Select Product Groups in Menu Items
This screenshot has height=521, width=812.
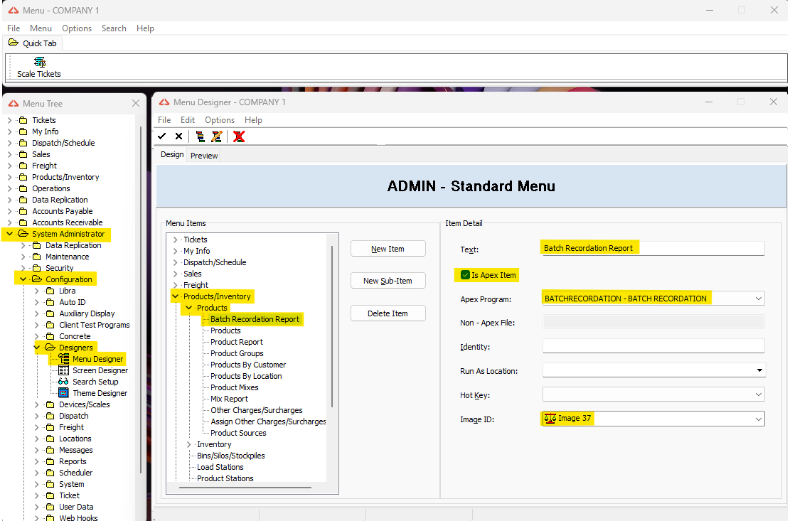click(237, 353)
